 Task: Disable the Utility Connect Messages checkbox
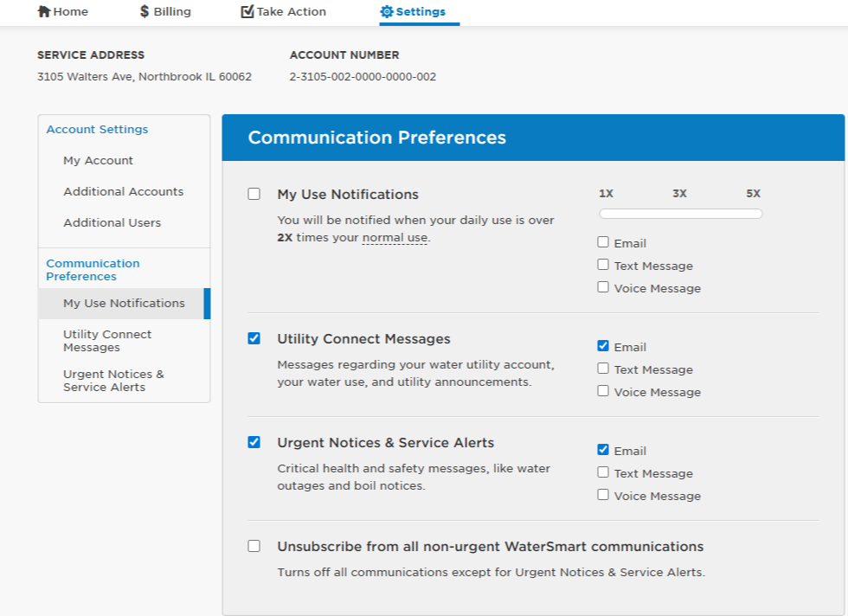point(254,338)
